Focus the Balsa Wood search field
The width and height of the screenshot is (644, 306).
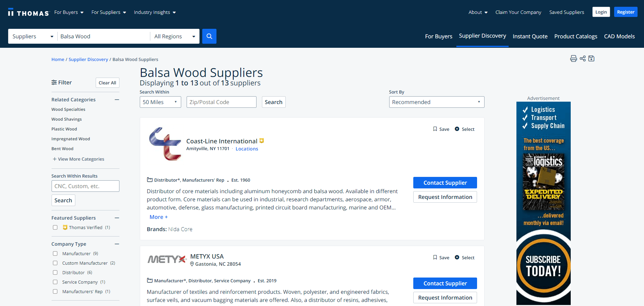(103, 36)
